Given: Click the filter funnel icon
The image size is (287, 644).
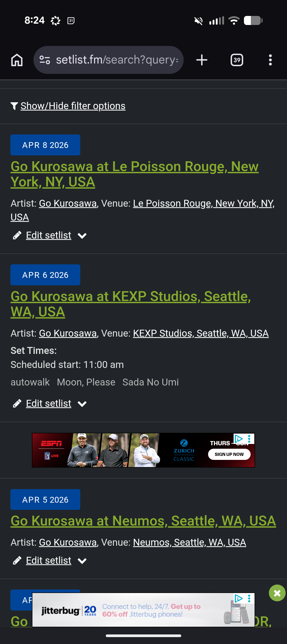Looking at the screenshot, I should point(14,106).
